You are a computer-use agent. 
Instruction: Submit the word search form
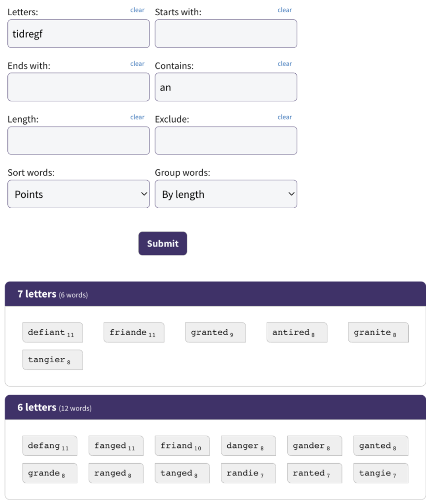(x=163, y=244)
